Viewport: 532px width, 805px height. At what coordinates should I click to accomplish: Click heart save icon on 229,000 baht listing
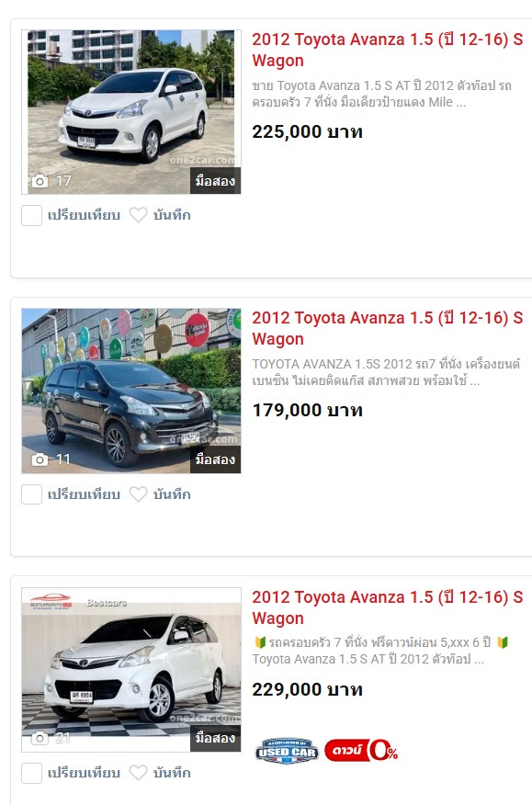pyautogui.click(x=138, y=773)
